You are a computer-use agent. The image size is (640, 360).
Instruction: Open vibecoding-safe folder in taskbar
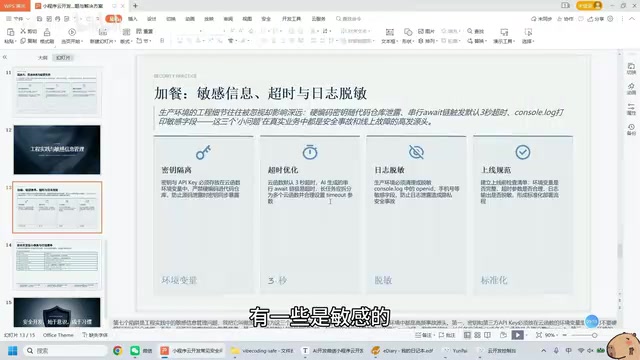coord(262,351)
